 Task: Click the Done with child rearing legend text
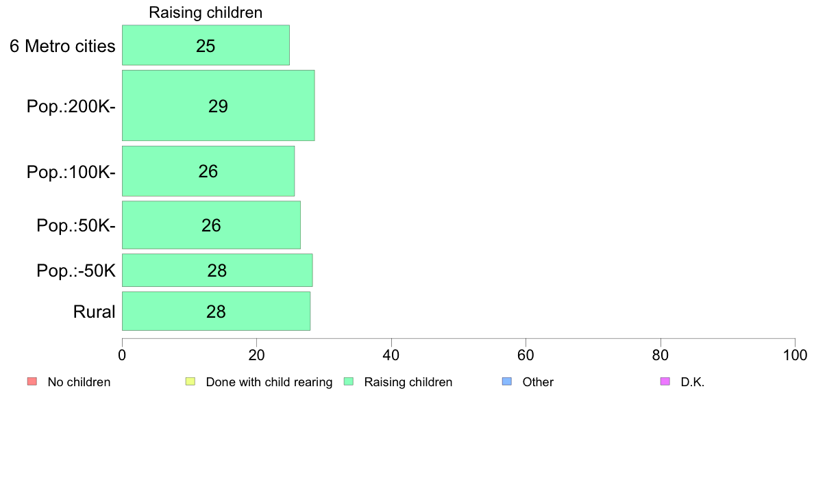pos(269,382)
